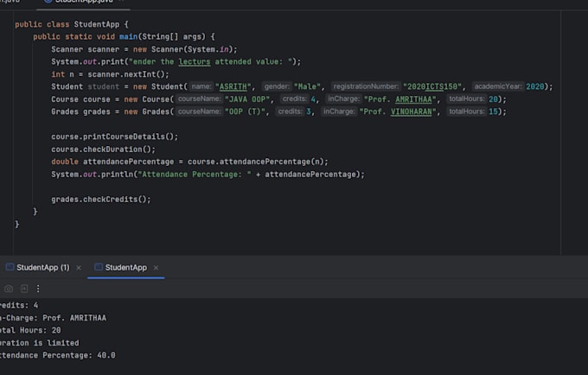The image size is (588, 375).
Task: Click the "JAVA OOP" course name string
Action: [246, 99]
